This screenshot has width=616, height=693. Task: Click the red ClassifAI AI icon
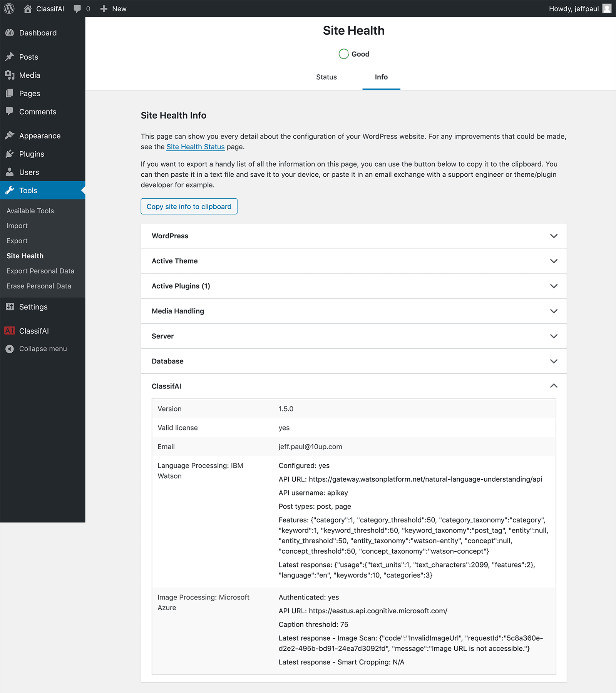click(x=10, y=331)
